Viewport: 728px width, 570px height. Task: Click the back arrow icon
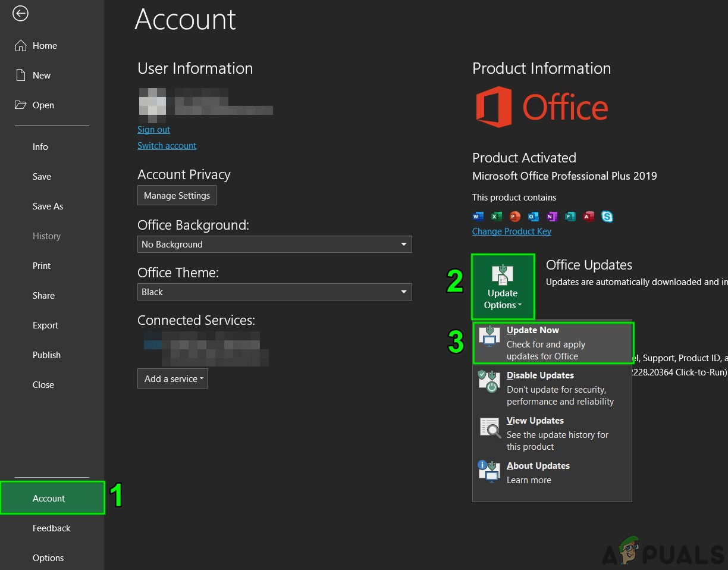pos(20,13)
